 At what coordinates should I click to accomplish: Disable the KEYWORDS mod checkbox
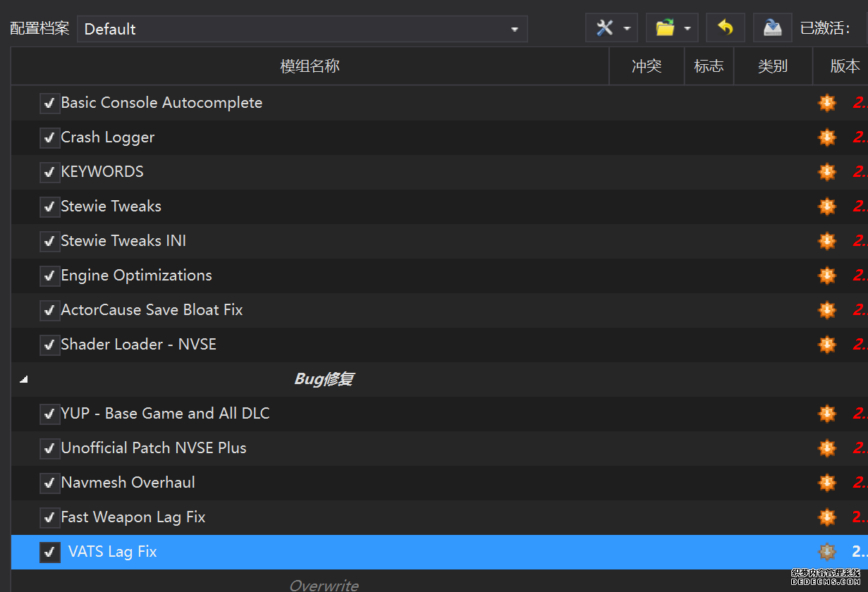[x=49, y=172]
